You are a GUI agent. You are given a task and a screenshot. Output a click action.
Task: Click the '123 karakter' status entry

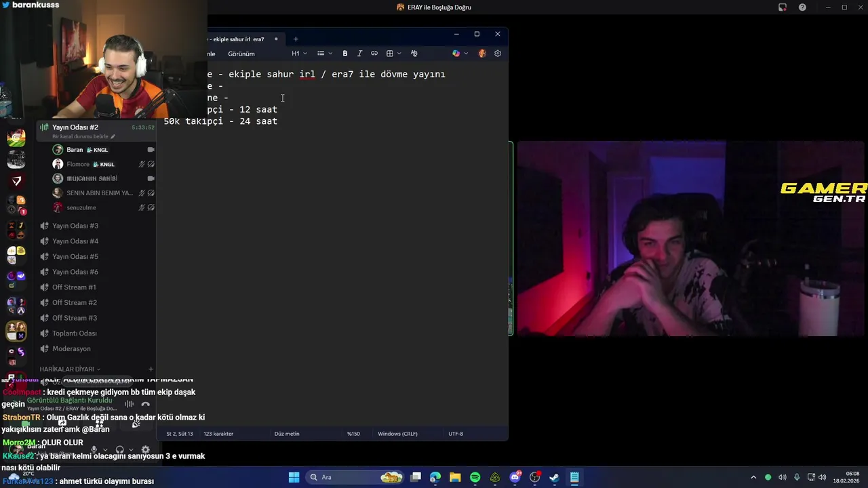point(218,434)
